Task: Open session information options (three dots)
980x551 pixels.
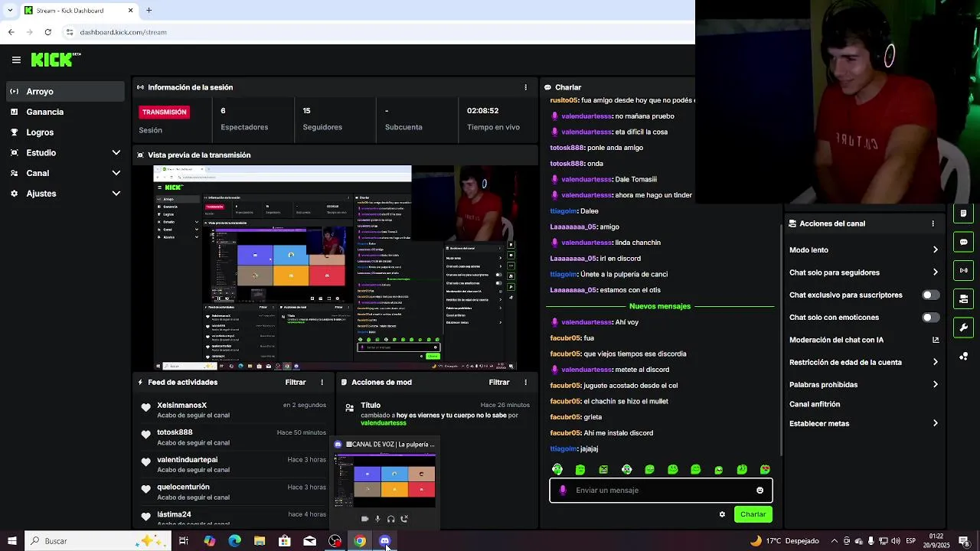Action: tap(525, 87)
